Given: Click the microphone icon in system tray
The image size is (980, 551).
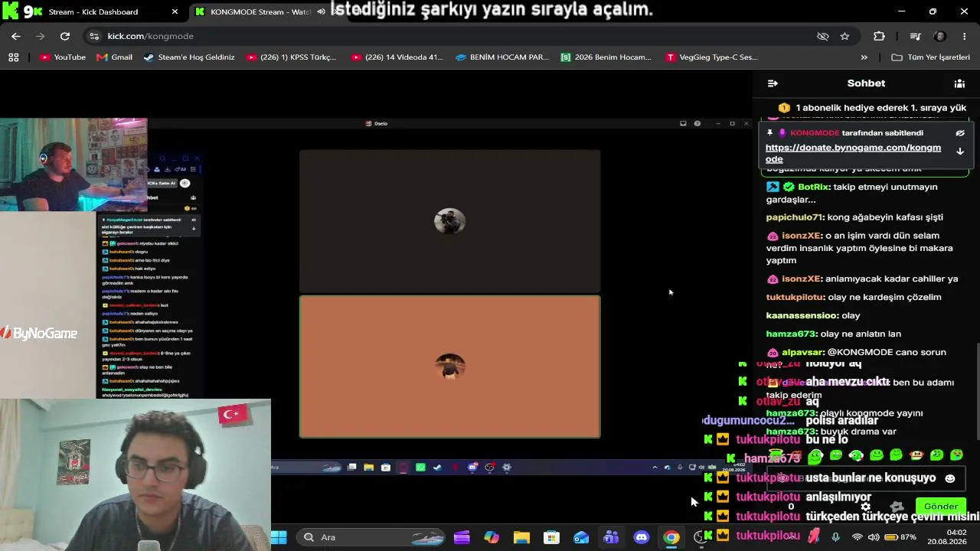Looking at the screenshot, I should [836, 537].
